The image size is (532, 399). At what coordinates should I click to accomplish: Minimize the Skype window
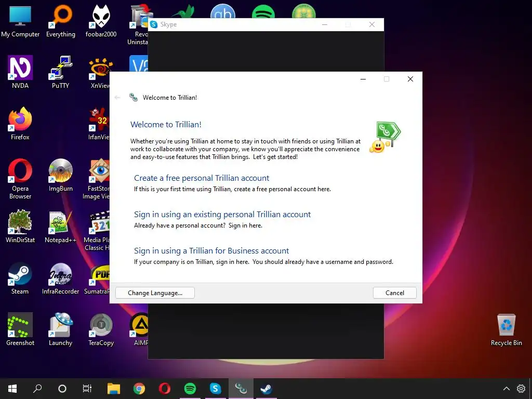325,24
